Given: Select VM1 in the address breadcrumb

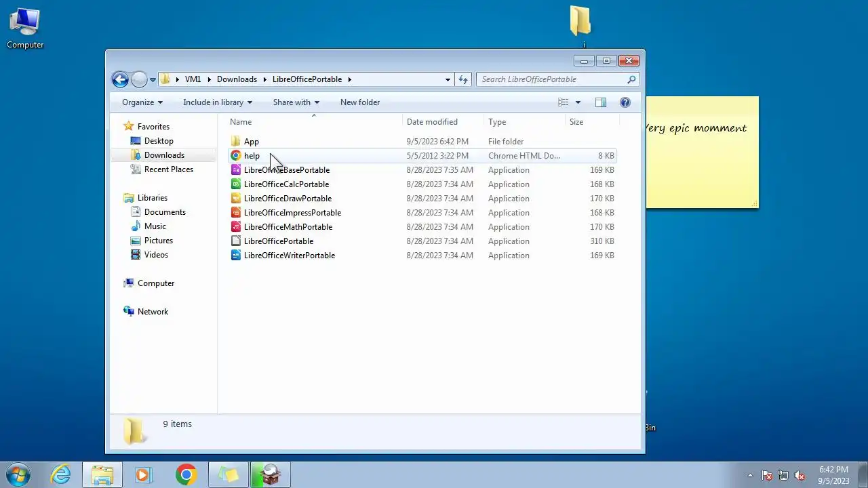Looking at the screenshot, I should click(x=193, y=79).
